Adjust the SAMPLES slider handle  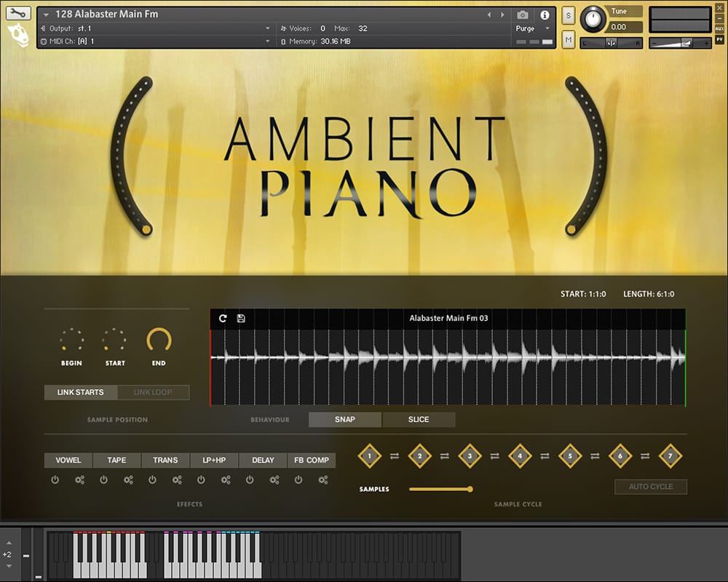click(470, 489)
